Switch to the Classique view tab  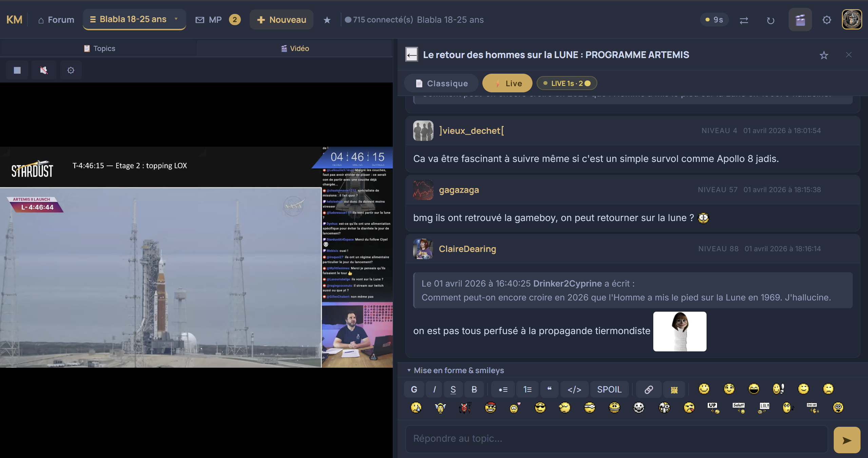tap(441, 83)
